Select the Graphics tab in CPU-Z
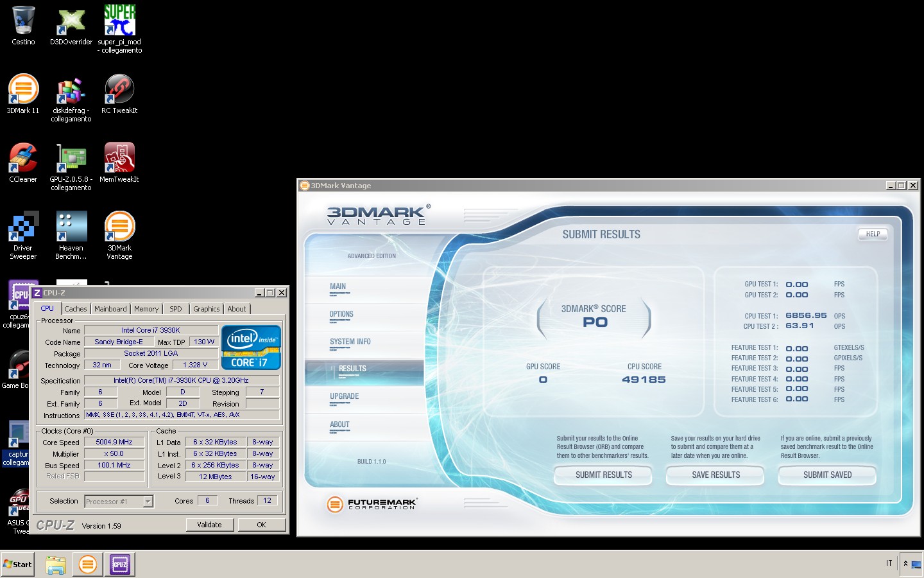The width and height of the screenshot is (924, 578). tap(207, 309)
